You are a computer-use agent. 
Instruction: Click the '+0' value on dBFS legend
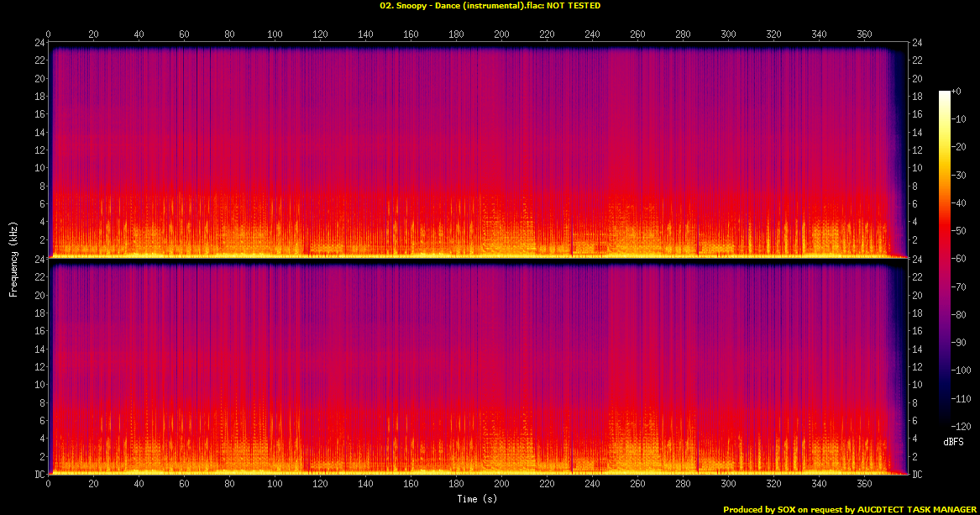[x=956, y=92]
